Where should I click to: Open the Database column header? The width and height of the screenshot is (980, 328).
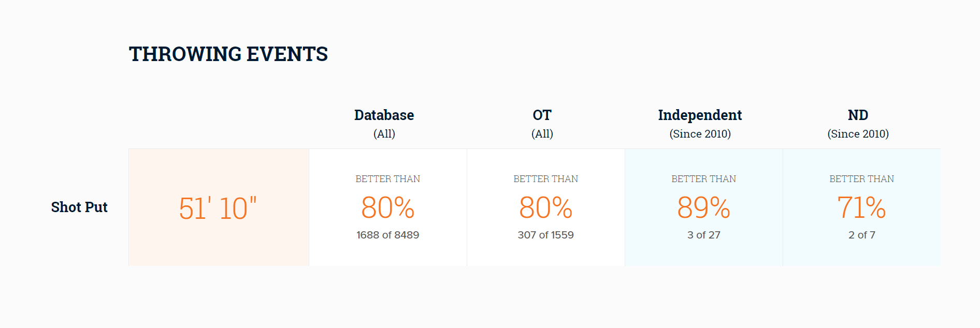tap(384, 115)
